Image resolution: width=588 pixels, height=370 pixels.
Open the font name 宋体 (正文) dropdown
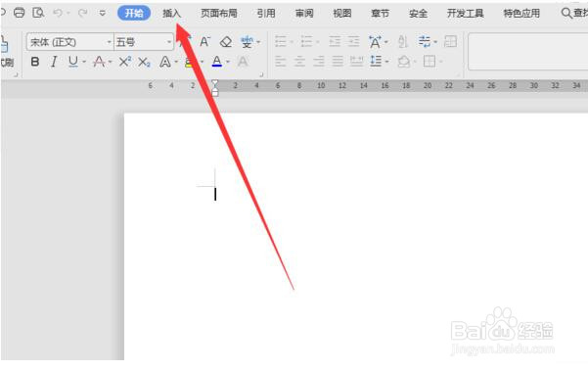109,42
